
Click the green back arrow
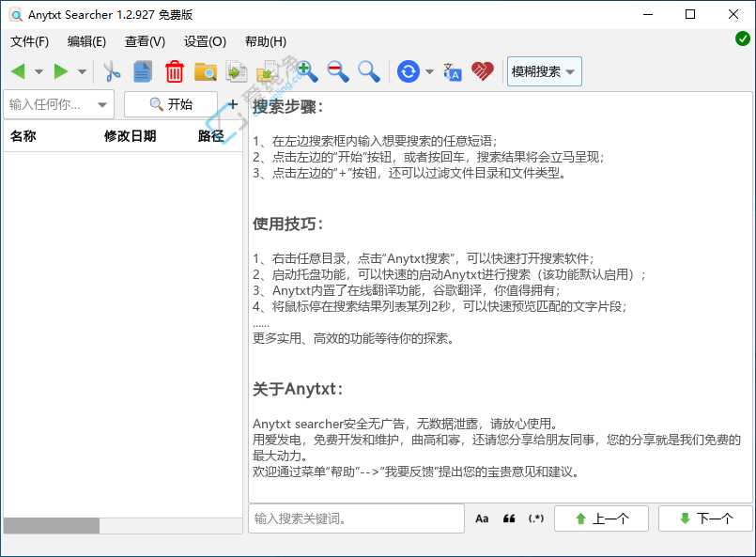click(x=18, y=71)
